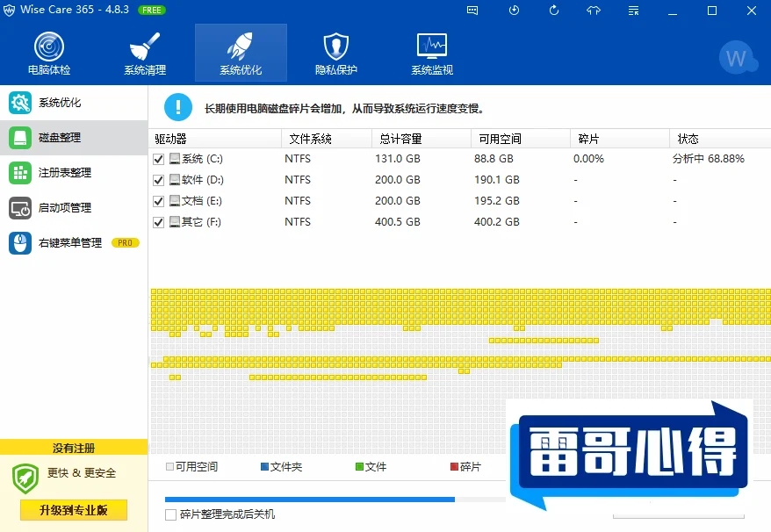Click the 软件 (D:) drive icon

point(175,179)
